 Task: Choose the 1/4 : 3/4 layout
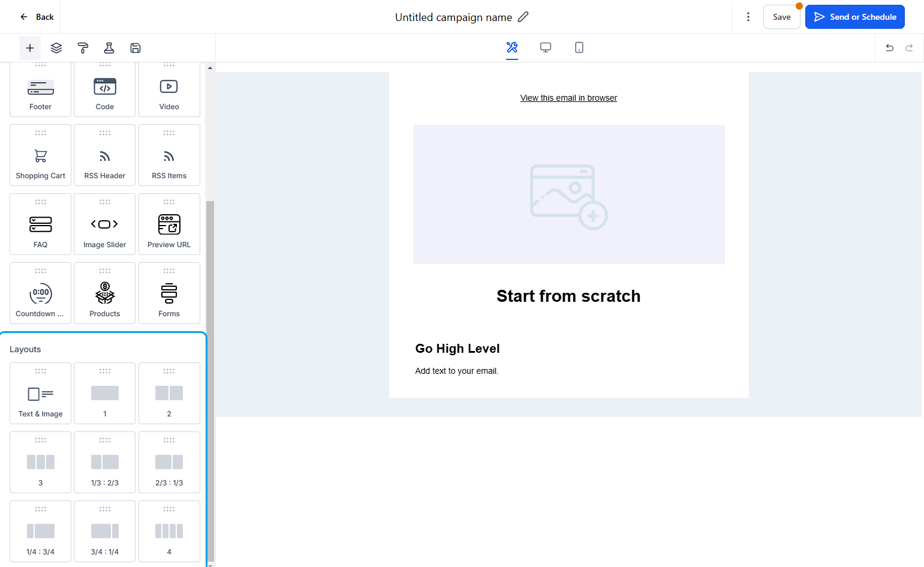40,531
